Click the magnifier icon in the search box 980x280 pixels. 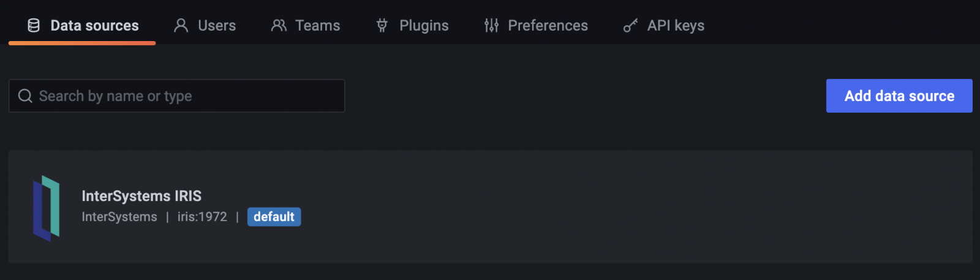(25, 96)
